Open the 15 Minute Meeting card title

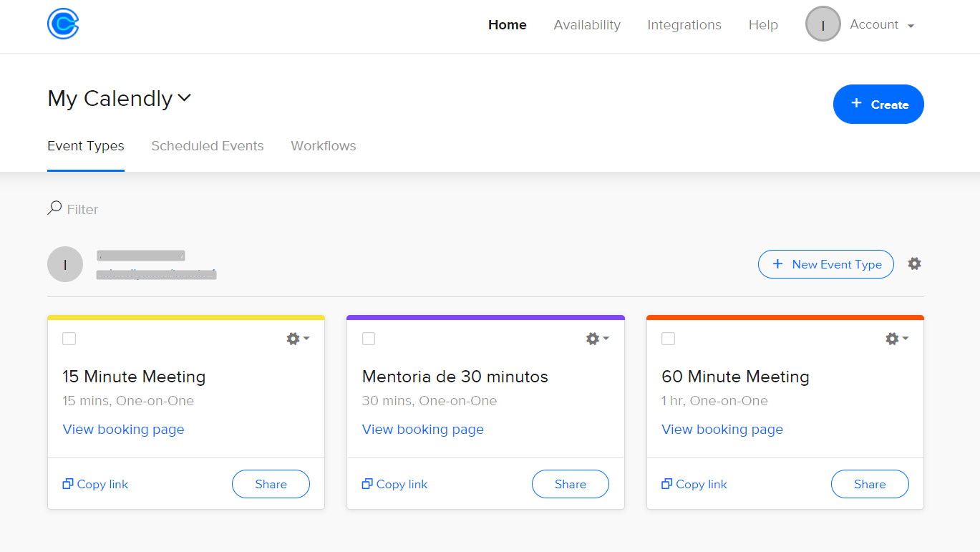[134, 377]
